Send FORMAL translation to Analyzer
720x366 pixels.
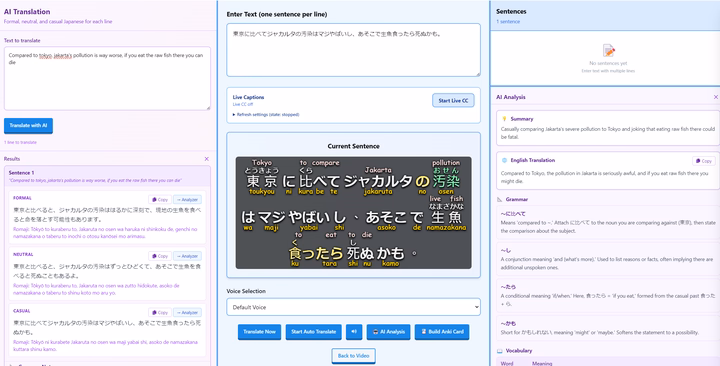click(x=187, y=200)
